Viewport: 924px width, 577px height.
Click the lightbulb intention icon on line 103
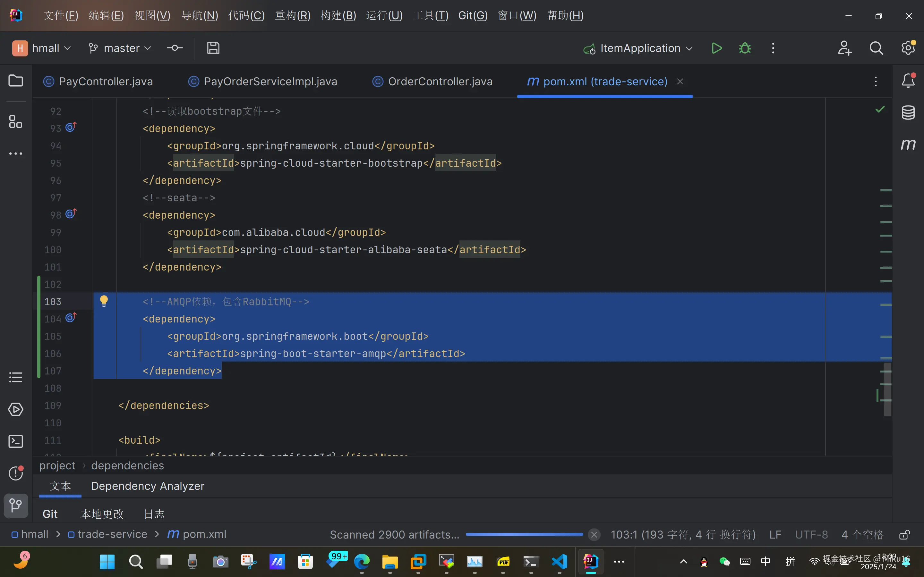point(104,301)
